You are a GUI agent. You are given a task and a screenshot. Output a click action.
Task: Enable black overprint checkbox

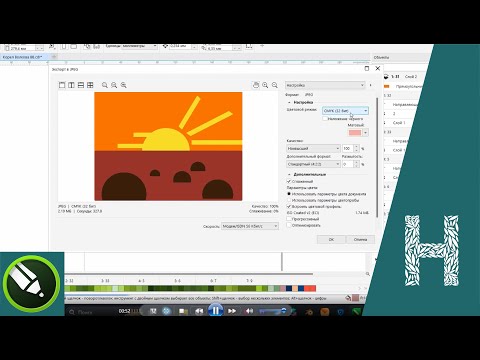point(325,119)
